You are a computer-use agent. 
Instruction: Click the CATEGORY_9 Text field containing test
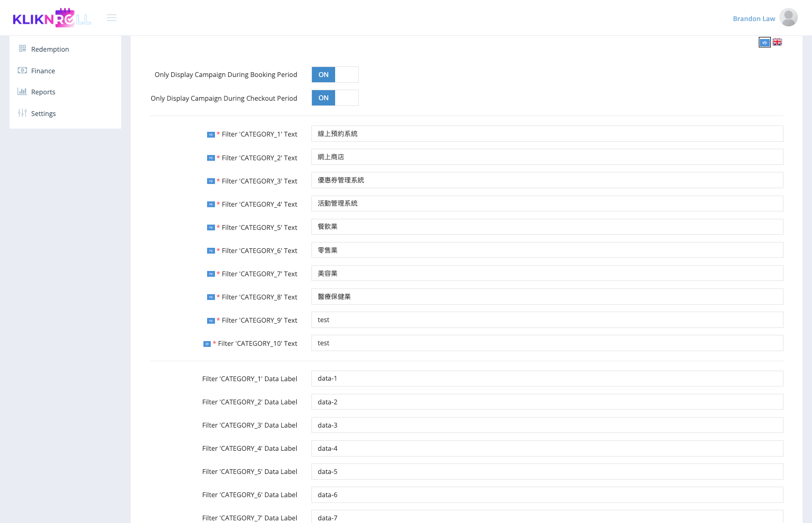pyautogui.click(x=547, y=319)
